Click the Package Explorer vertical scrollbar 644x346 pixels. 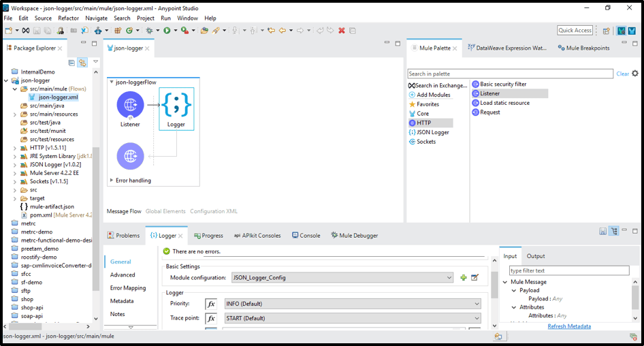tap(96, 204)
